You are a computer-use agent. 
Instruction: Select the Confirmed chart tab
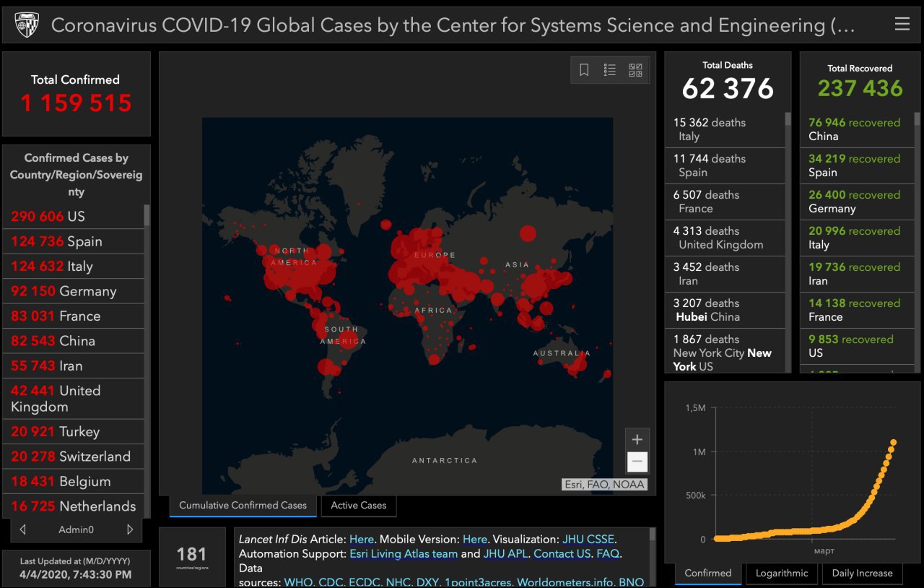[707, 573]
